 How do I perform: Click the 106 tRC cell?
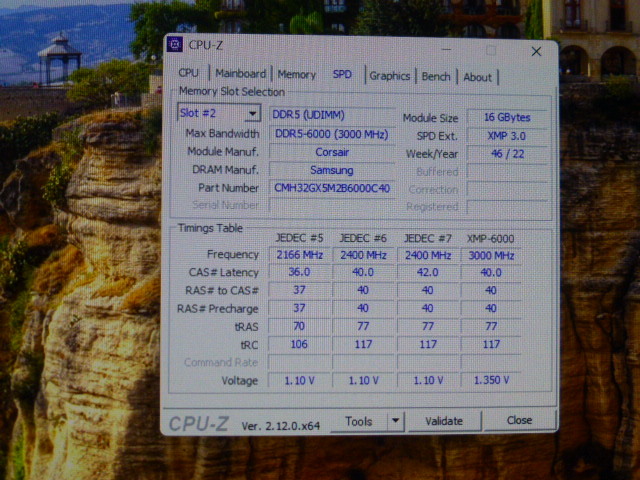(299, 344)
